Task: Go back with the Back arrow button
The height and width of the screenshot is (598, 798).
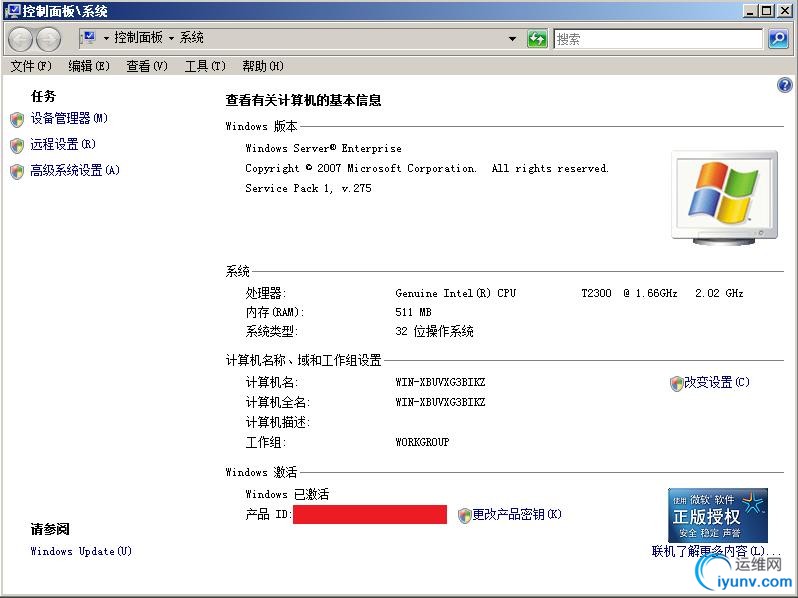Action: pyautogui.click(x=21, y=39)
